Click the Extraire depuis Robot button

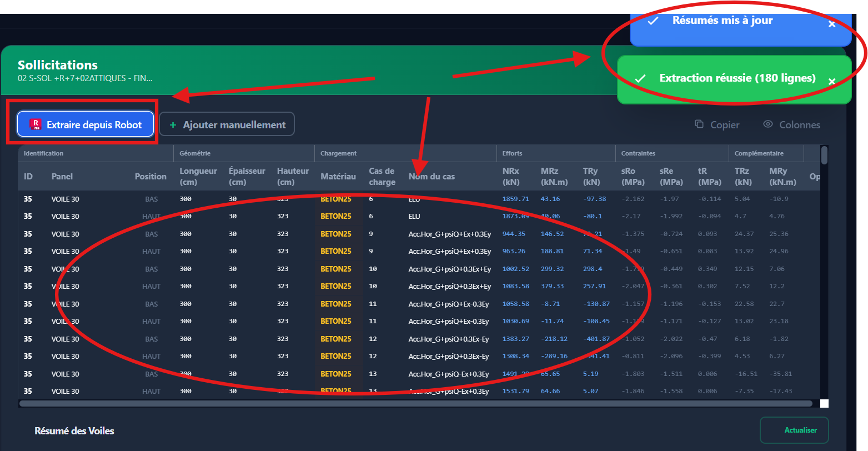[86, 124]
